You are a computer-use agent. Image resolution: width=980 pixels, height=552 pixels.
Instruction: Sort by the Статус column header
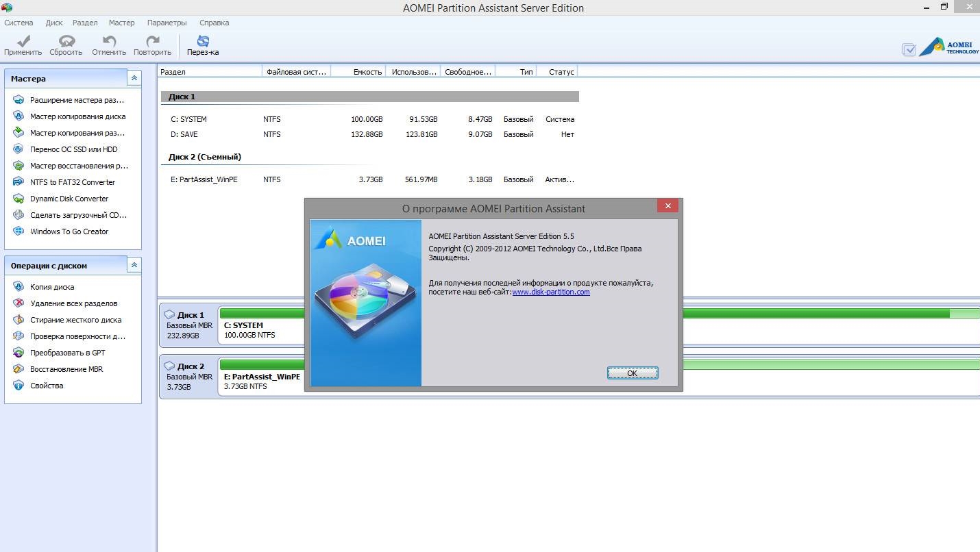coord(556,71)
